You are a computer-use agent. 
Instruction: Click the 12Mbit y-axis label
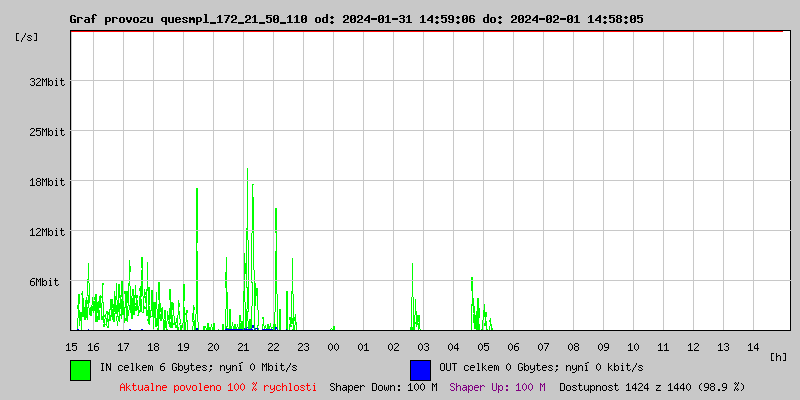pos(47,232)
